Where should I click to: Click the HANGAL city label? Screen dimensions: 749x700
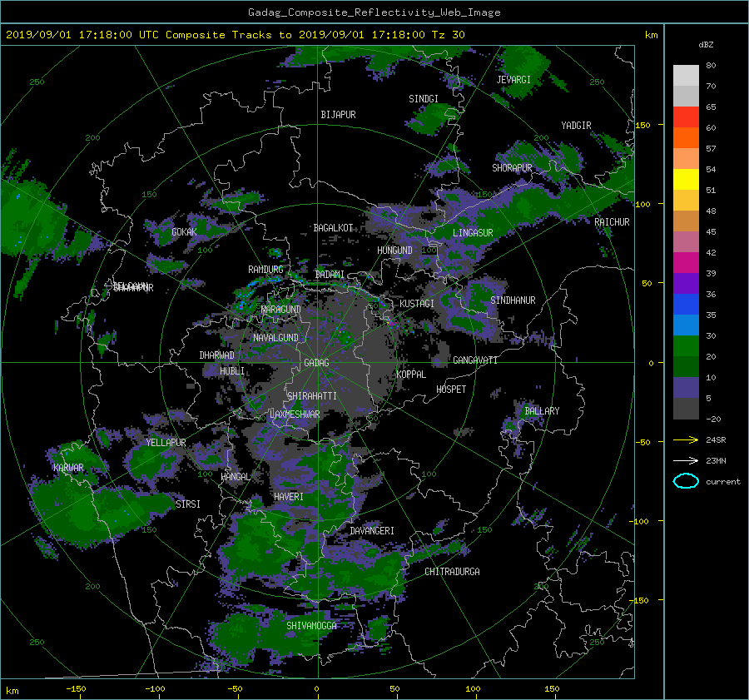[x=235, y=477]
